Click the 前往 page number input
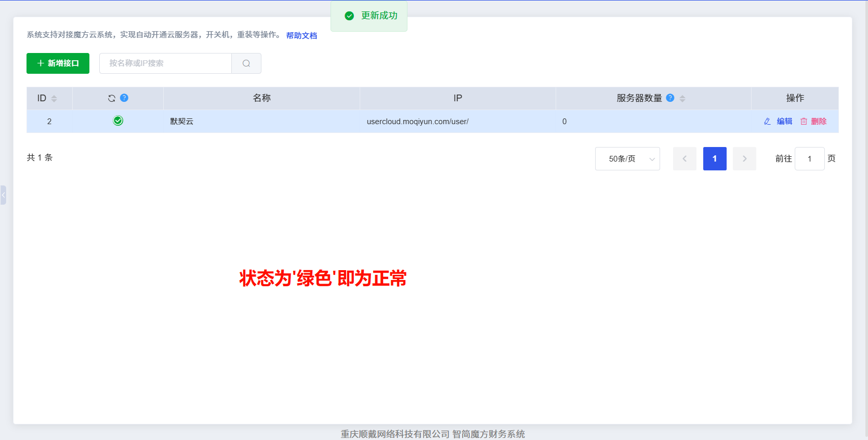The width and height of the screenshot is (868, 440). coord(809,158)
